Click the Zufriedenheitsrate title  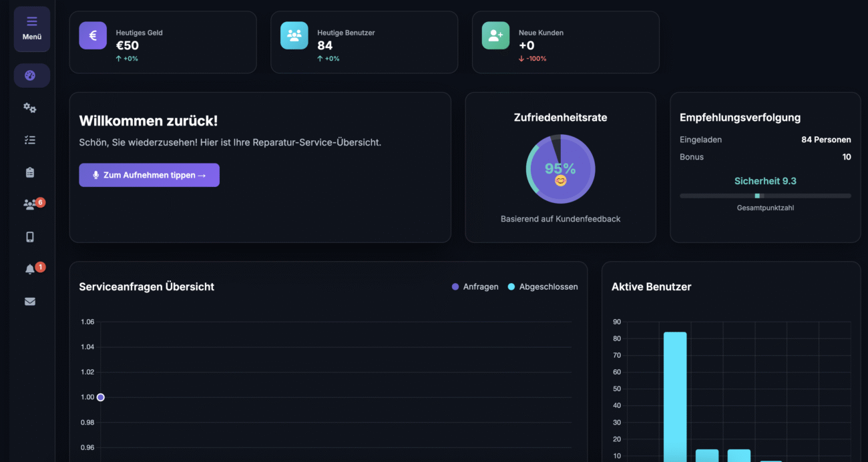(561, 118)
